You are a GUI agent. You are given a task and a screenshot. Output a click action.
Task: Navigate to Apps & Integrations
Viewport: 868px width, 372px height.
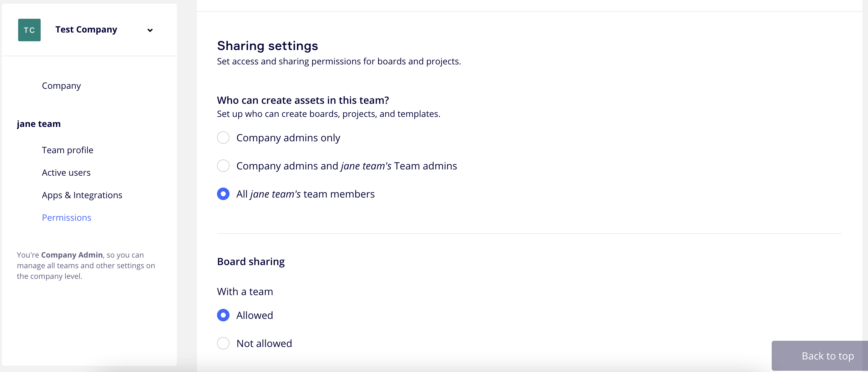[82, 195]
